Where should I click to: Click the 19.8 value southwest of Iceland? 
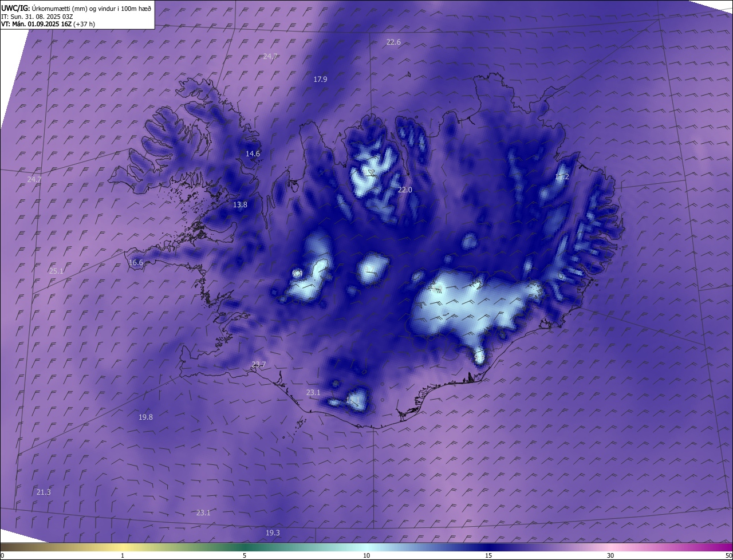pos(145,417)
